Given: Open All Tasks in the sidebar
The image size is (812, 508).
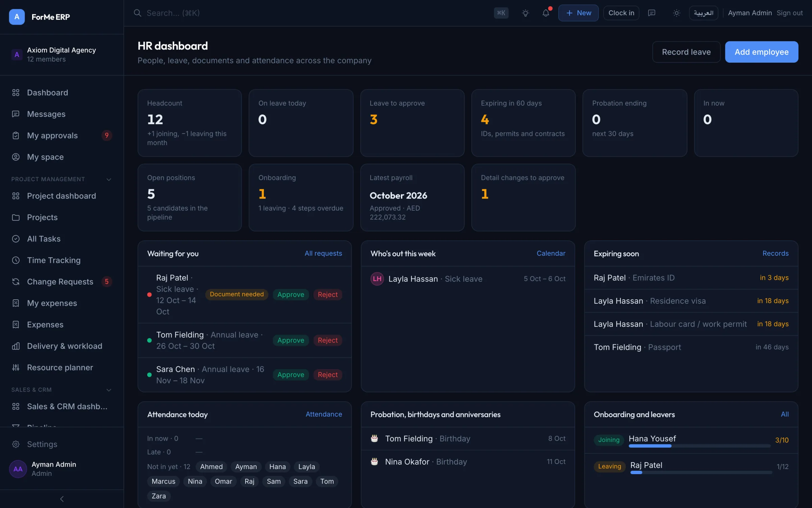Looking at the screenshot, I should point(62,239).
